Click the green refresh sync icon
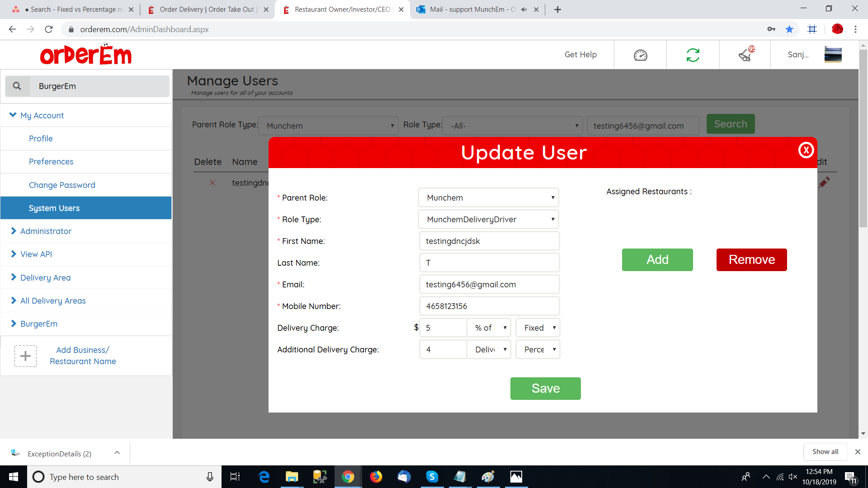This screenshot has width=868, height=488. click(x=693, y=55)
